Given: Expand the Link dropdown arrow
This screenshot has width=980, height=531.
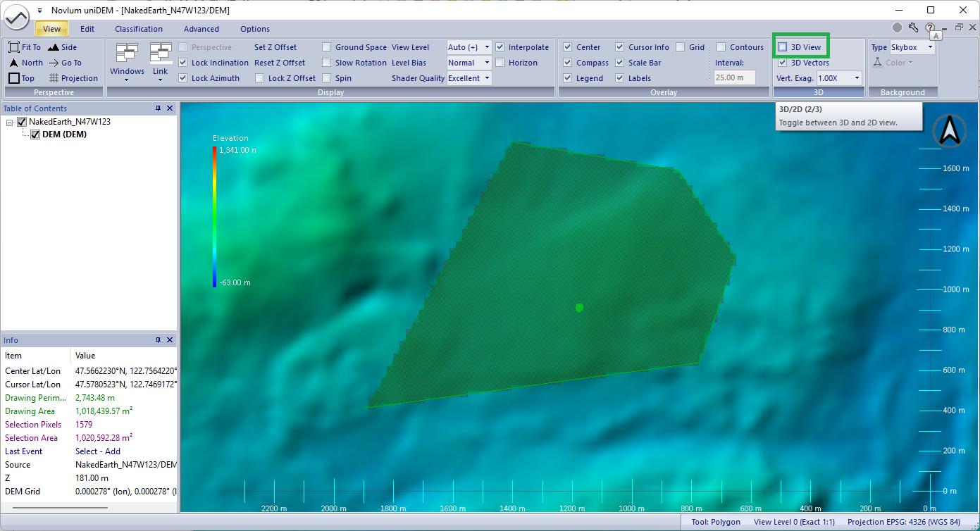Looking at the screenshot, I should [x=161, y=80].
